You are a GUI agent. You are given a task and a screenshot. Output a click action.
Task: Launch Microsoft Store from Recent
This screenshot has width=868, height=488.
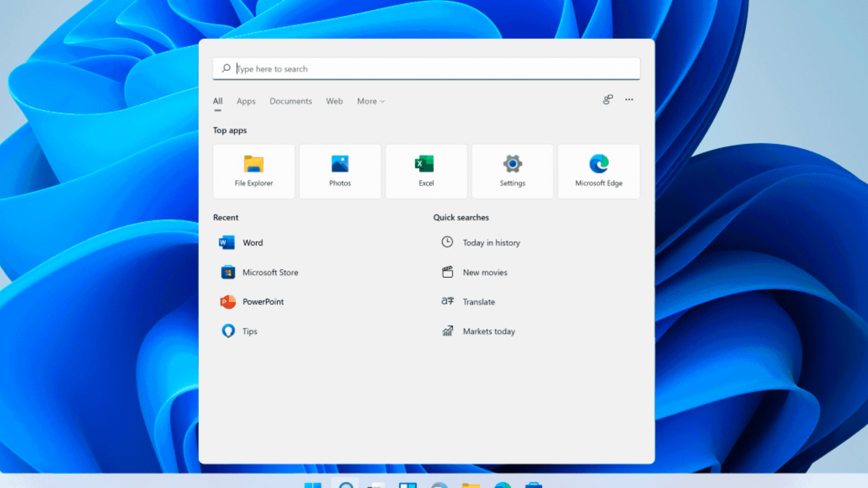(270, 272)
